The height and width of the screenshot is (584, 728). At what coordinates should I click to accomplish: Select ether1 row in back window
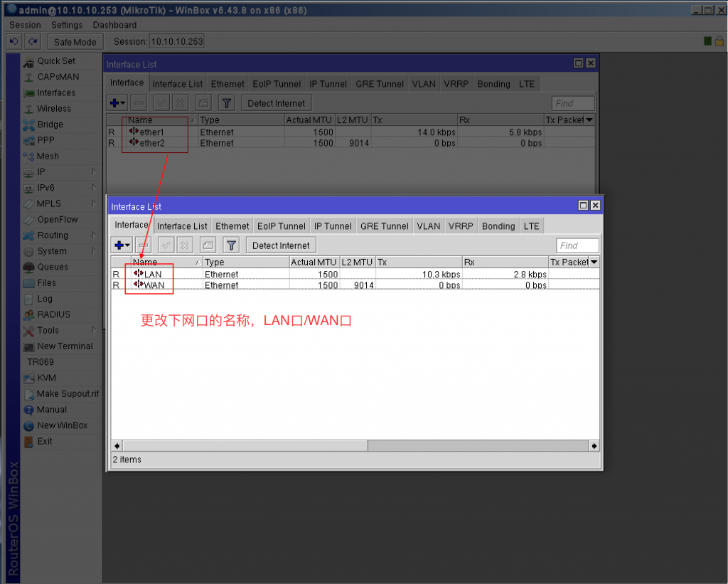(x=350, y=132)
